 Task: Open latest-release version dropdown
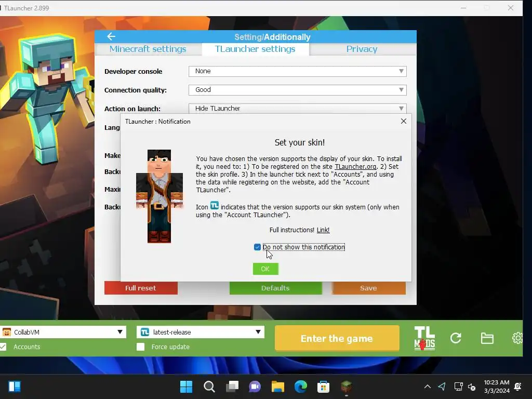pyautogui.click(x=201, y=332)
